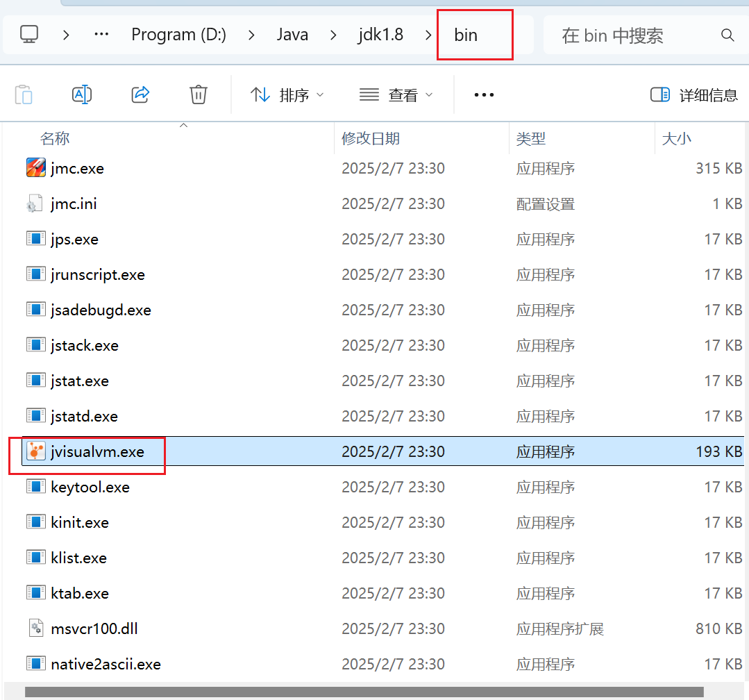749x700 pixels.
Task: Click the magnifier search icon
Action: tap(727, 35)
